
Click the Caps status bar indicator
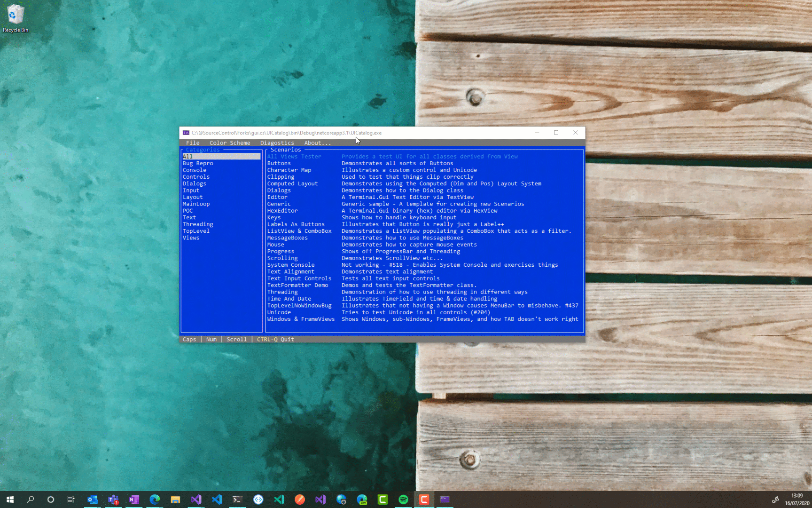[189, 339]
